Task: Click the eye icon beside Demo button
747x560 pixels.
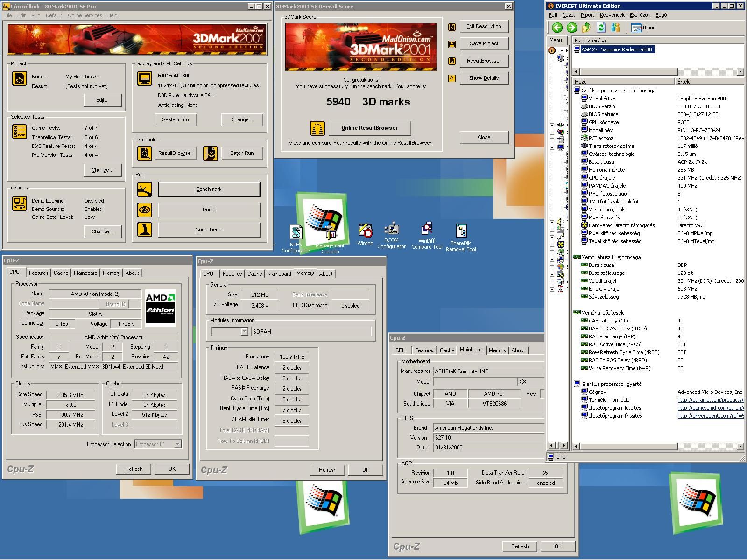Action: pyautogui.click(x=145, y=210)
